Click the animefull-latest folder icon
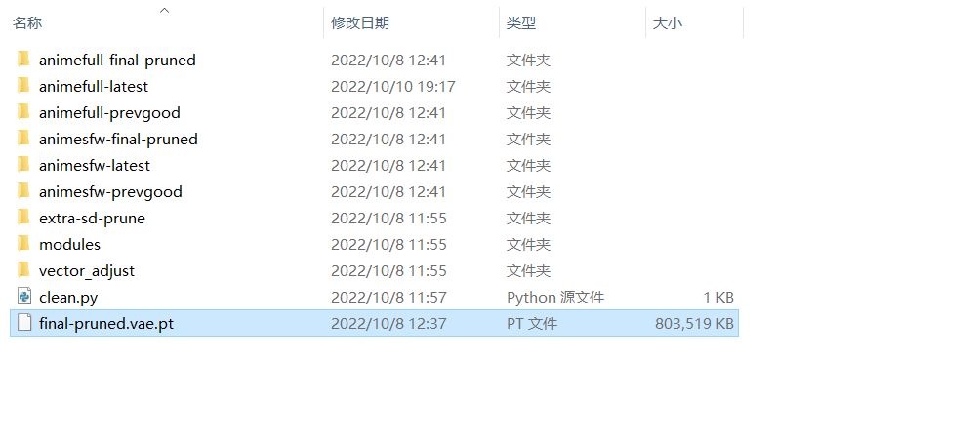The image size is (980, 444). coord(23,86)
